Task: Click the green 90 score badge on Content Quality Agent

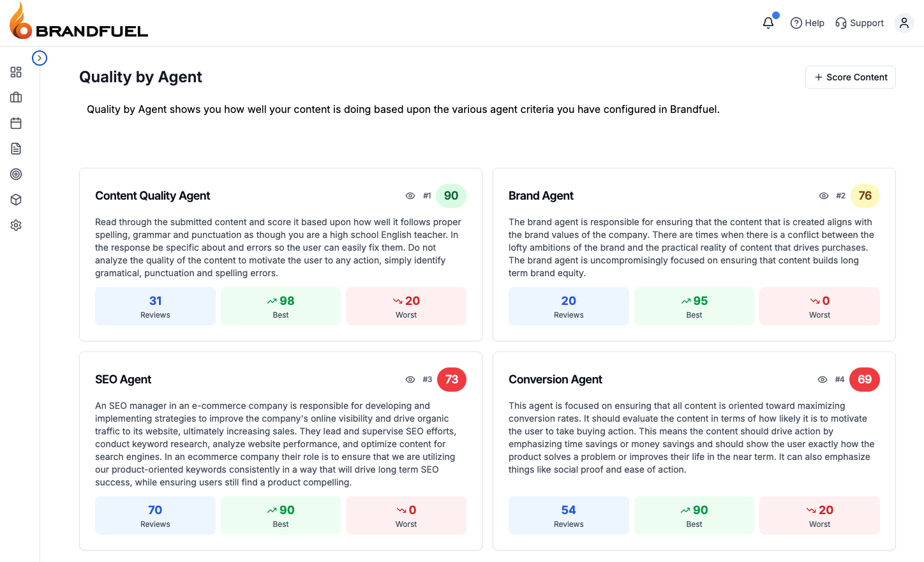Action: pos(451,195)
